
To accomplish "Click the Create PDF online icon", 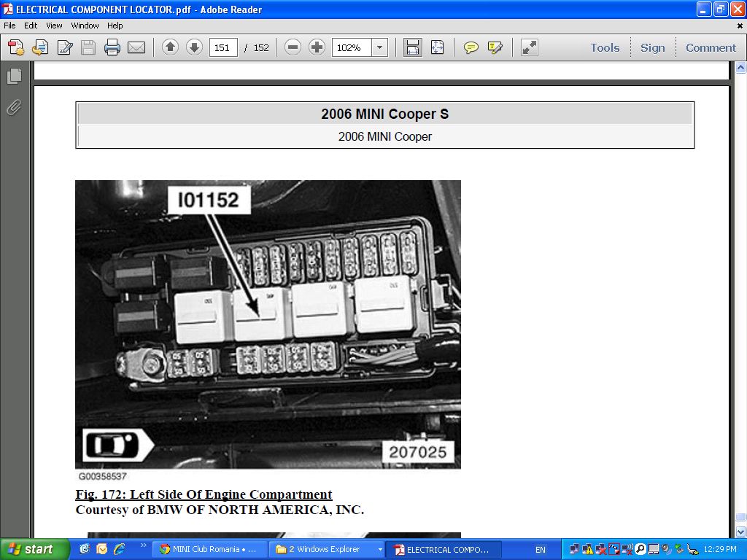I will (x=16, y=48).
